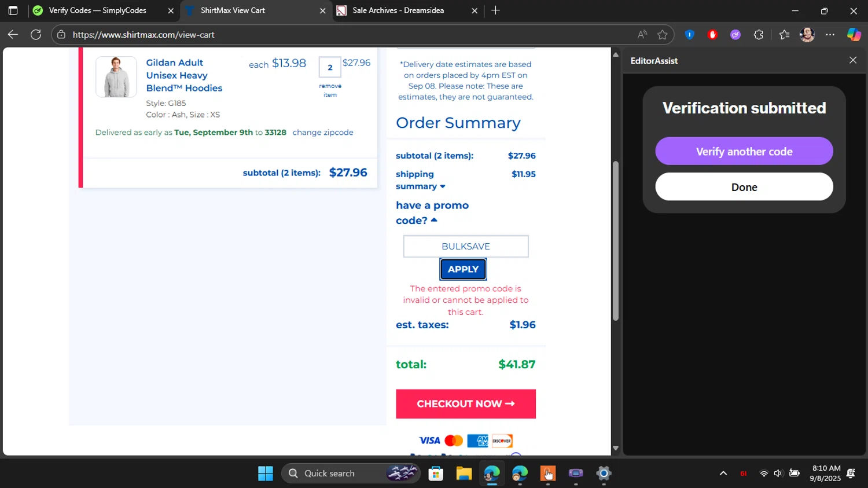Click the Mastercard payment logo
The width and height of the screenshot is (868, 488).
pos(454,441)
